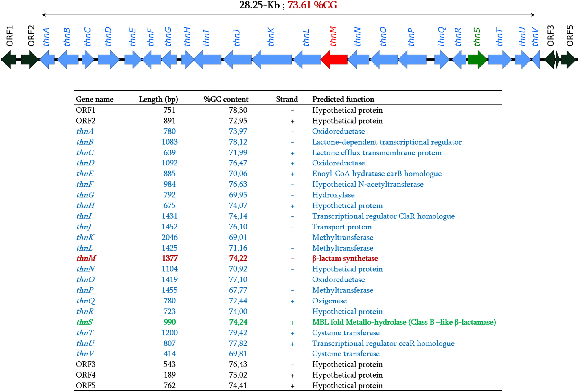Click the Predicted function column header
This screenshot has width=579, height=392.
coord(343,99)
